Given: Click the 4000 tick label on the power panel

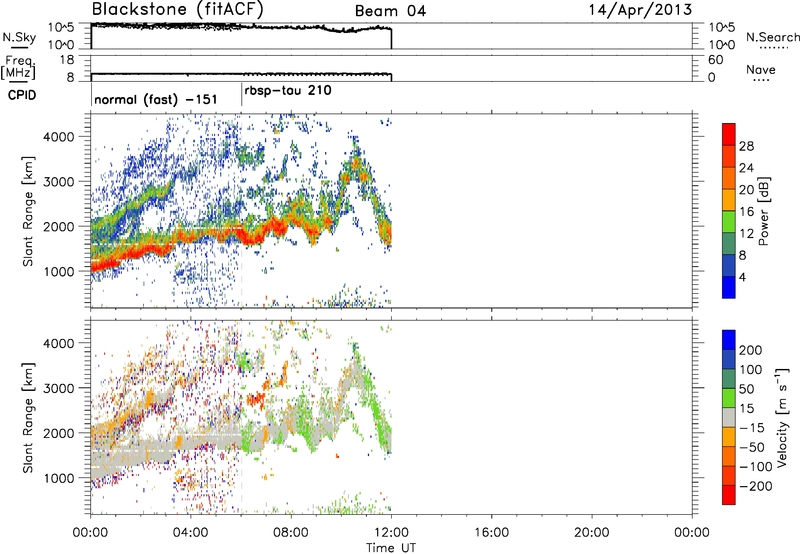Looking at the screenshot, I should 58,137.
